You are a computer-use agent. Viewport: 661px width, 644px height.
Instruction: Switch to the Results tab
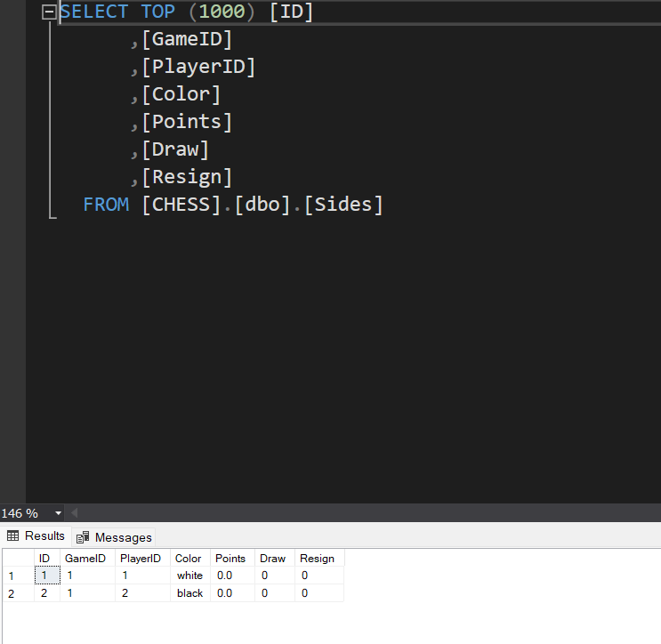36,536
